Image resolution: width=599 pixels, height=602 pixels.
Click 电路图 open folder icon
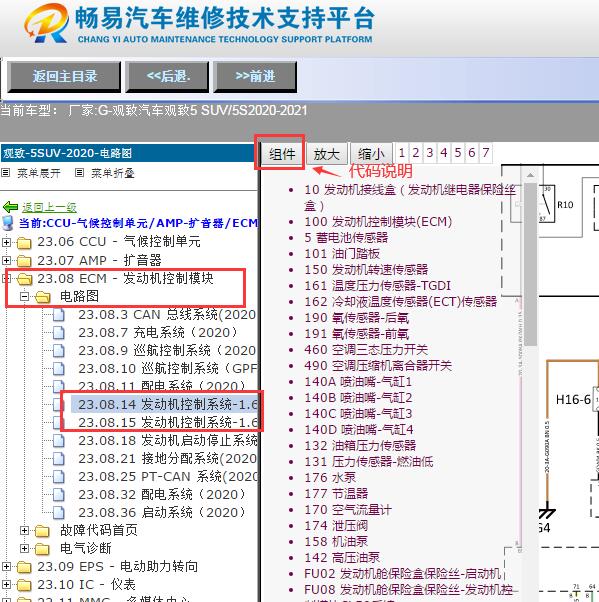[43, 297]
